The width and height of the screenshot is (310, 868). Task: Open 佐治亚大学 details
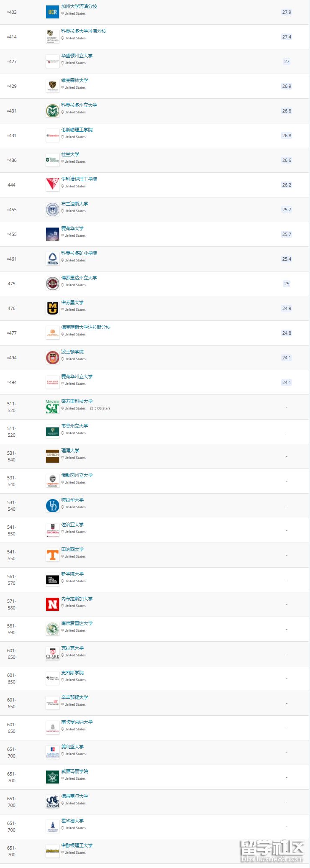pos(72,525)
